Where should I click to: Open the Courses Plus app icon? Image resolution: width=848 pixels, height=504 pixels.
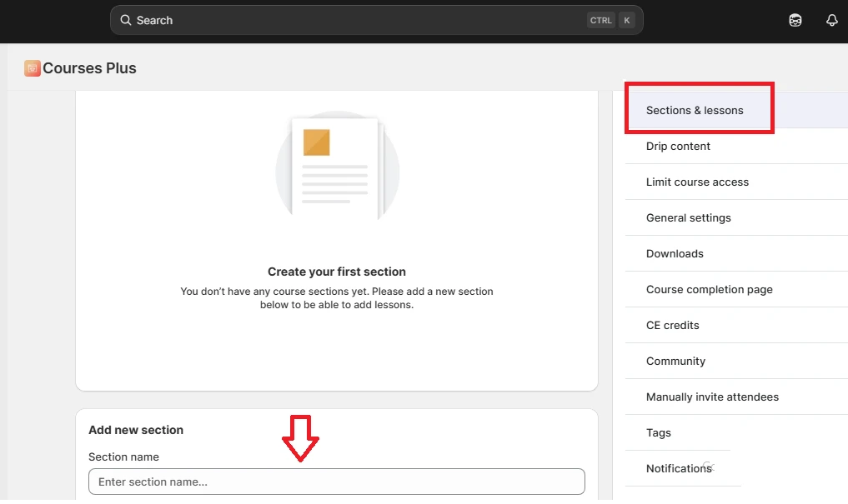click(32, 67)
